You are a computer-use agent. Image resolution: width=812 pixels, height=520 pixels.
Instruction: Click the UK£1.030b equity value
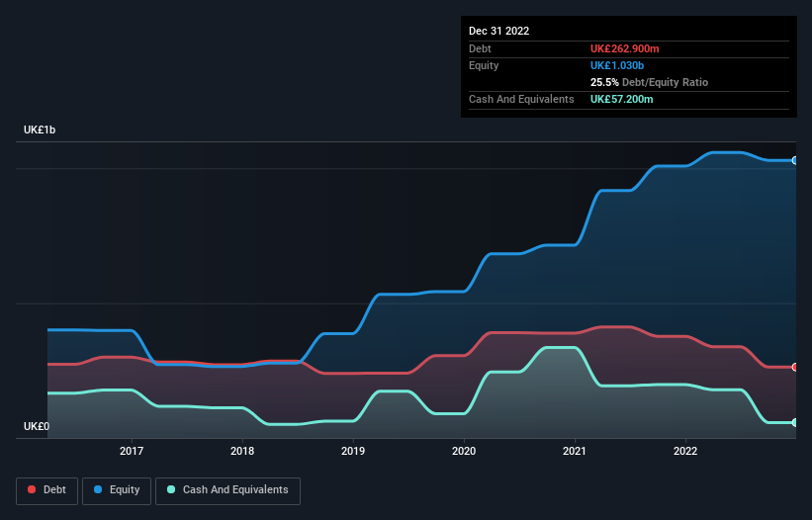(x=617, y=65)
